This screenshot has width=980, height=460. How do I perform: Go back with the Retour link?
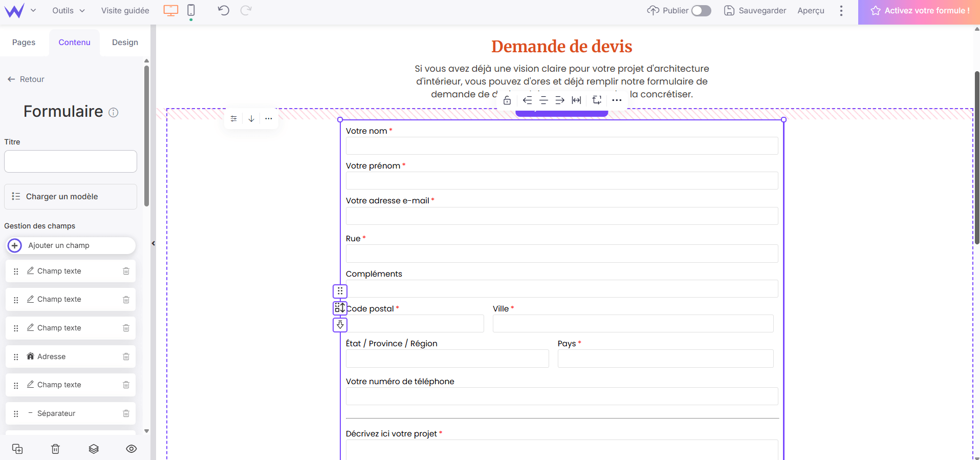pos(26,79)
